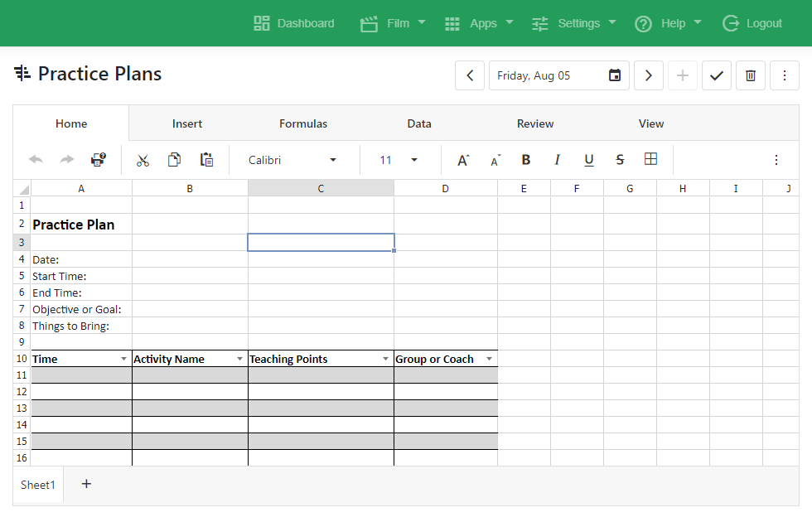Open the Dashboard link
Viewport: 812px width, 522px height.
pyautogui.click(x=294, y=23)
